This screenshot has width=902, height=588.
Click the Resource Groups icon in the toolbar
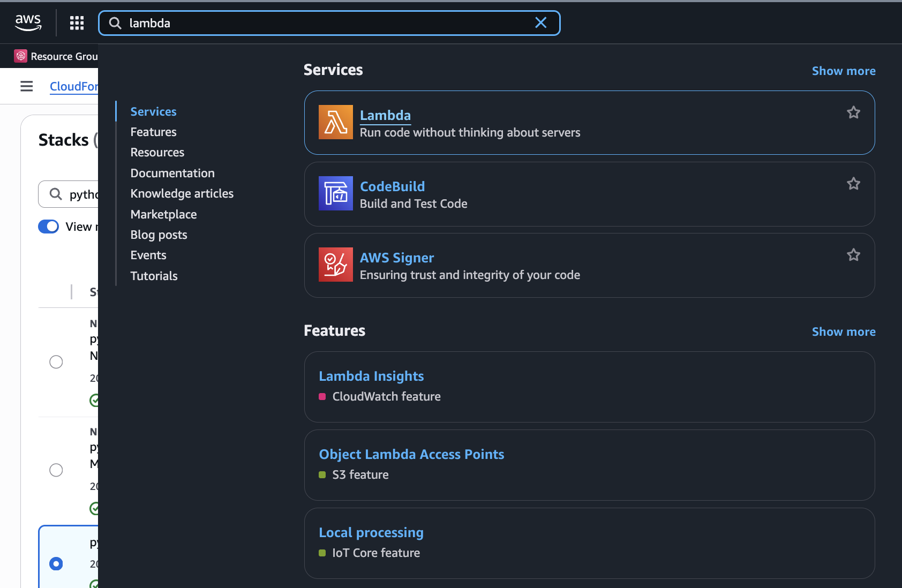(20, 56)
